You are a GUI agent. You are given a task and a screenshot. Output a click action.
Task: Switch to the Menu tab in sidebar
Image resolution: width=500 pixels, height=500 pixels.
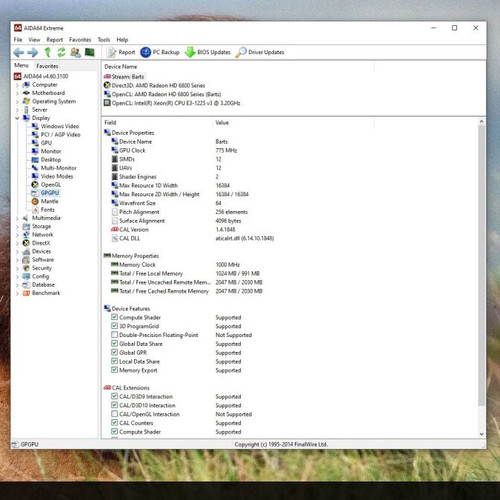point(21,65)
